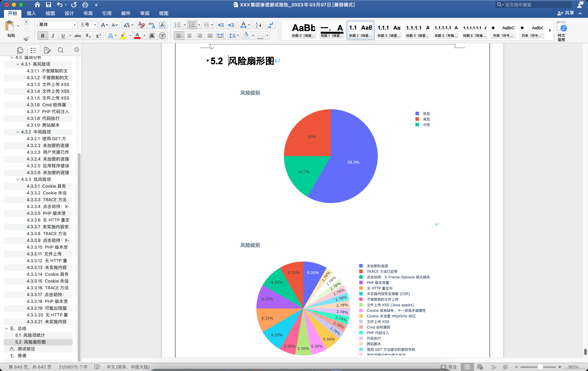Image resolution: width=588 pixels, height=371 pixels.
Task: Expand the styles gallery arrow
Action: 550,30
